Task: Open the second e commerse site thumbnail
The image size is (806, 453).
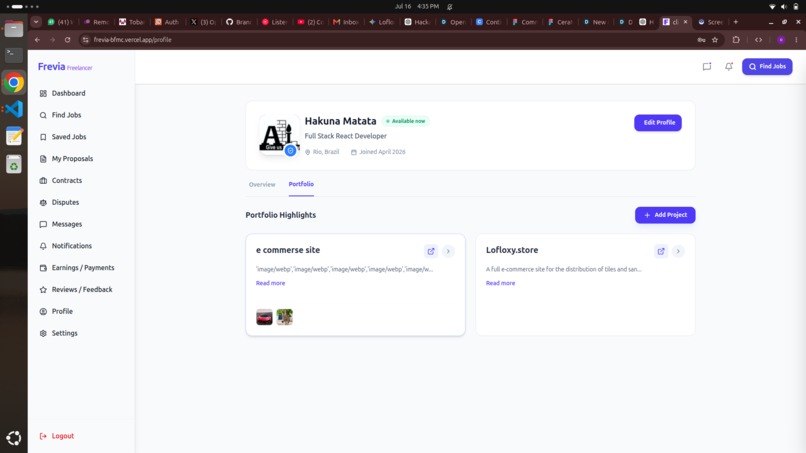Action: [x=284, y=317]
